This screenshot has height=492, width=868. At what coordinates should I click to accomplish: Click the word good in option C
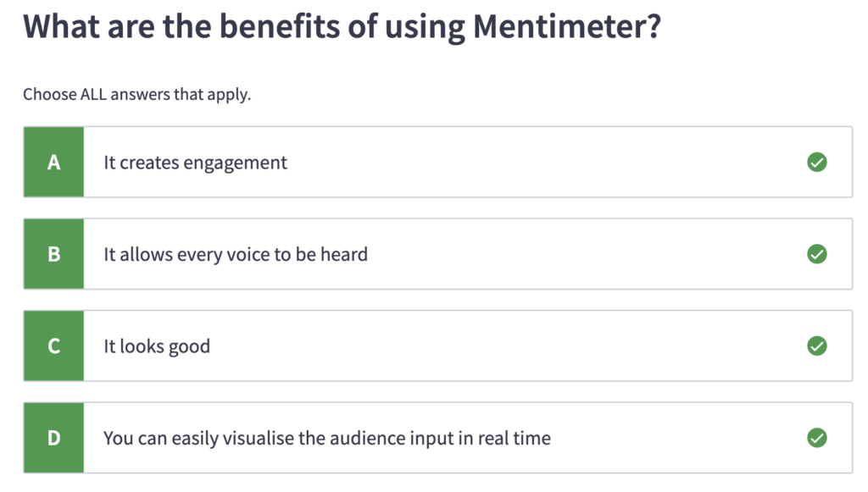pyautogui.click(x=189, y=347)
